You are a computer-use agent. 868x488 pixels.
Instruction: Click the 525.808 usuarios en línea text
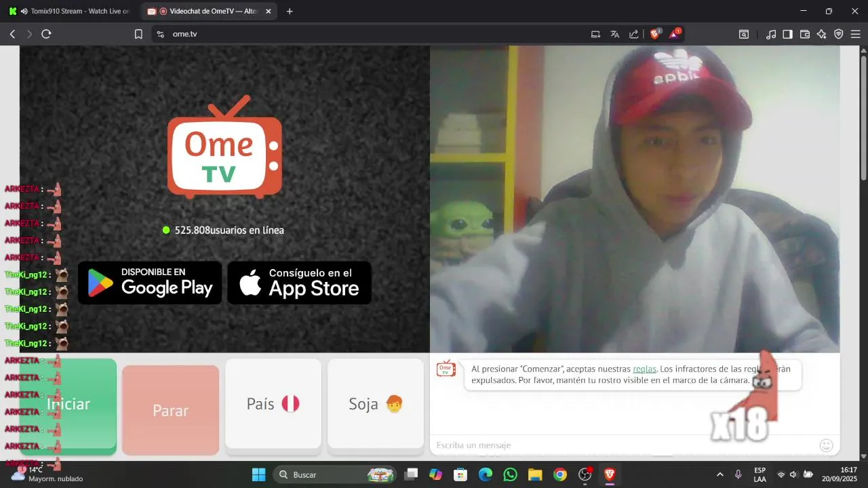pyautogui.click(x=229, y=230)
